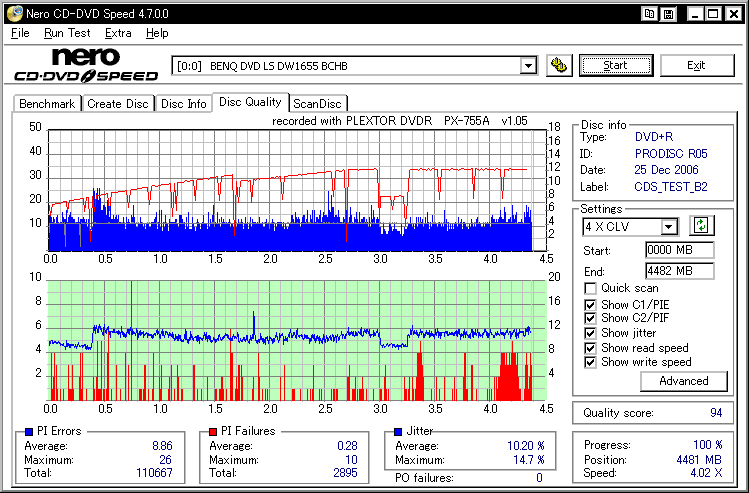The image size is (749, 493).
Task: Click the PI Failures maximum 10
Action: click(x=351, y=460)
